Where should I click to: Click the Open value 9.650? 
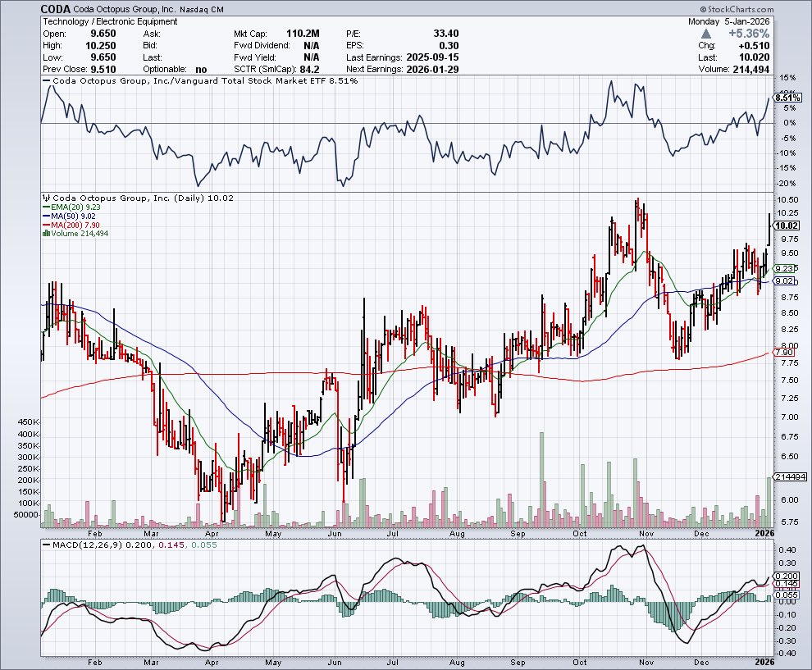click(x=103, y=34)
